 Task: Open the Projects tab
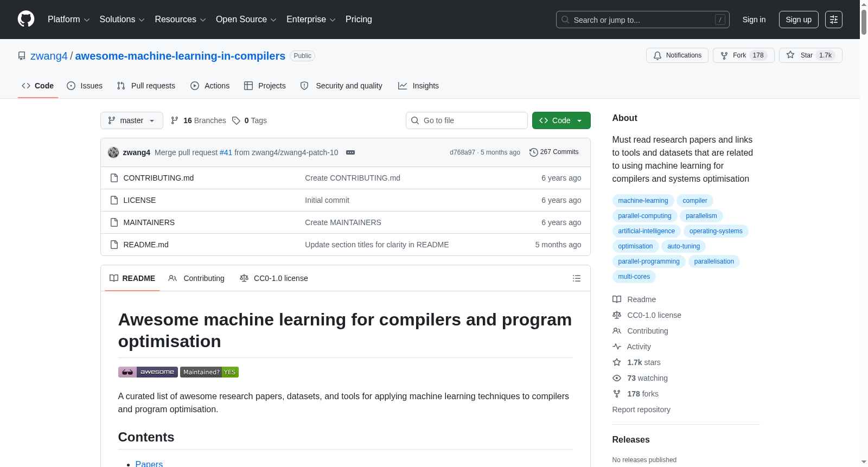click(x=265, y=86)
